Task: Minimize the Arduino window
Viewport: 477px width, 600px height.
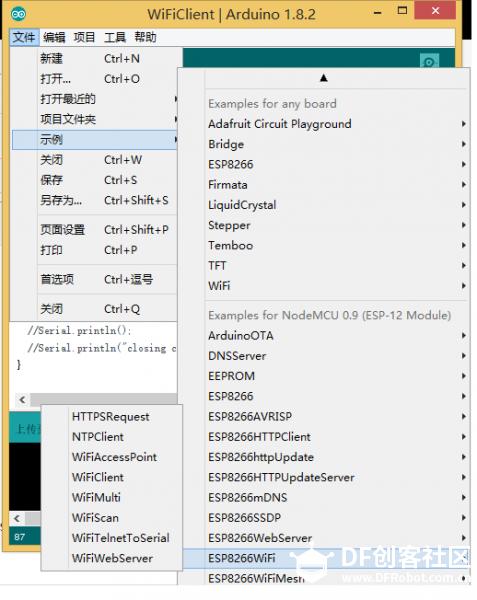Action: point(378,13)
